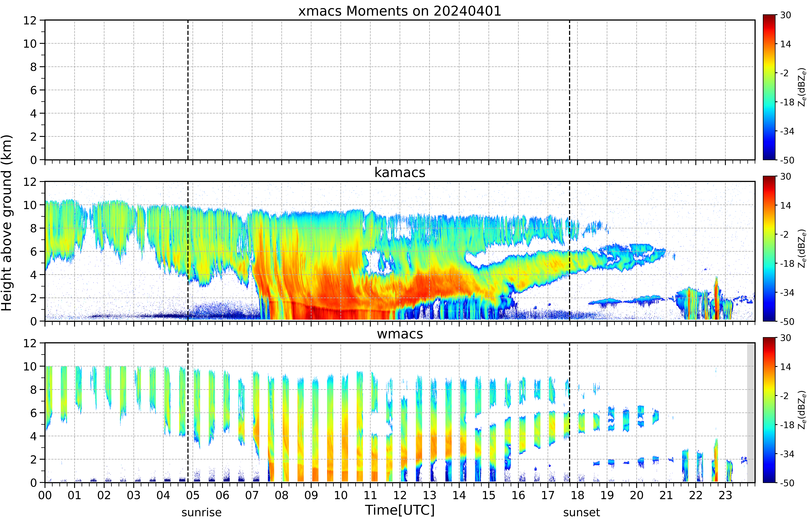The width and height of the screenshot is (812, 524).
Task: Click the sunset dashed line in xmacs panel
Action: point(569,90)
